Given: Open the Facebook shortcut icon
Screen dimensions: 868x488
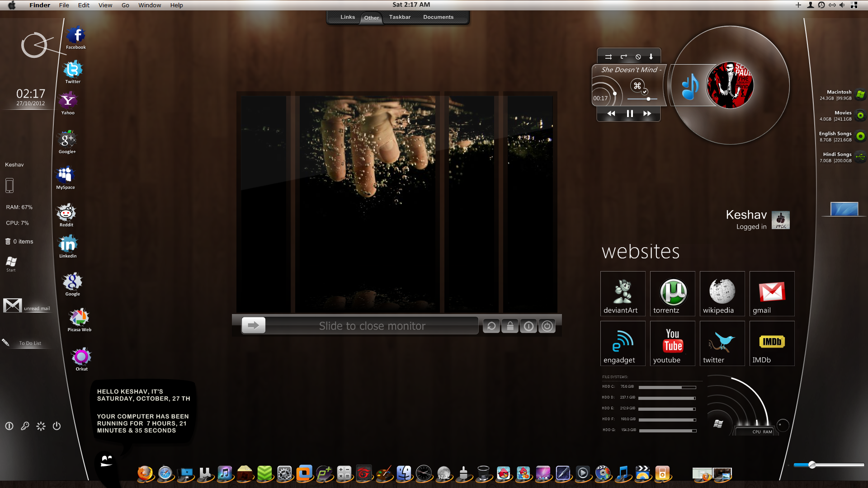Looking at the screenshot, I should pyautogui.click(x=76, y=35).
